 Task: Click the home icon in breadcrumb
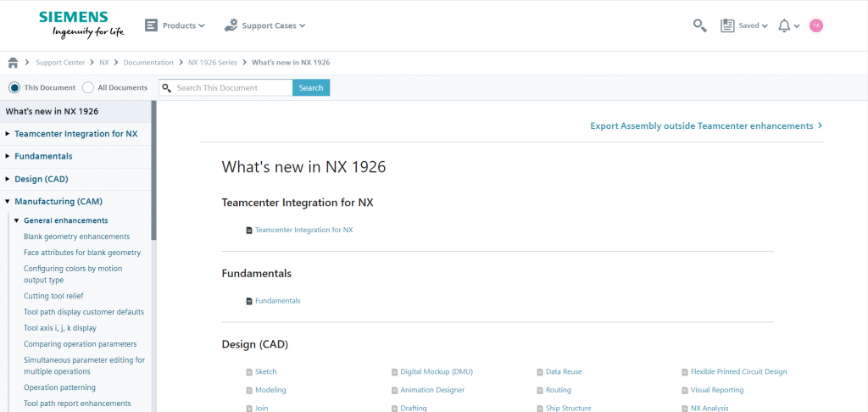pyautogui.click(x=14, y=63)
